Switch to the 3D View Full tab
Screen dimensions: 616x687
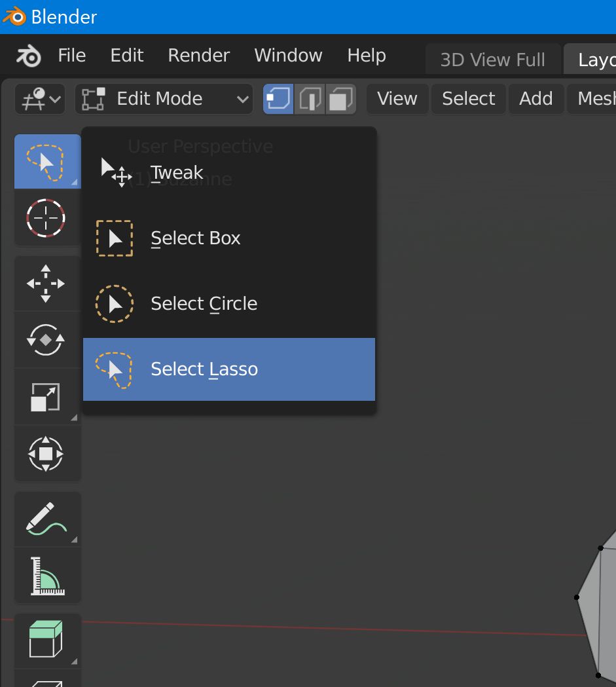point(493,59)
